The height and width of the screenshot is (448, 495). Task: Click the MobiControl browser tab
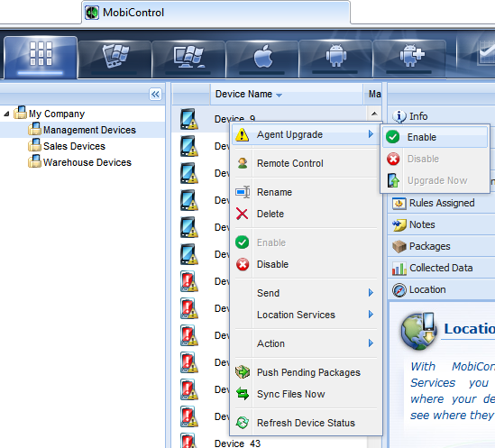point(215,13)
